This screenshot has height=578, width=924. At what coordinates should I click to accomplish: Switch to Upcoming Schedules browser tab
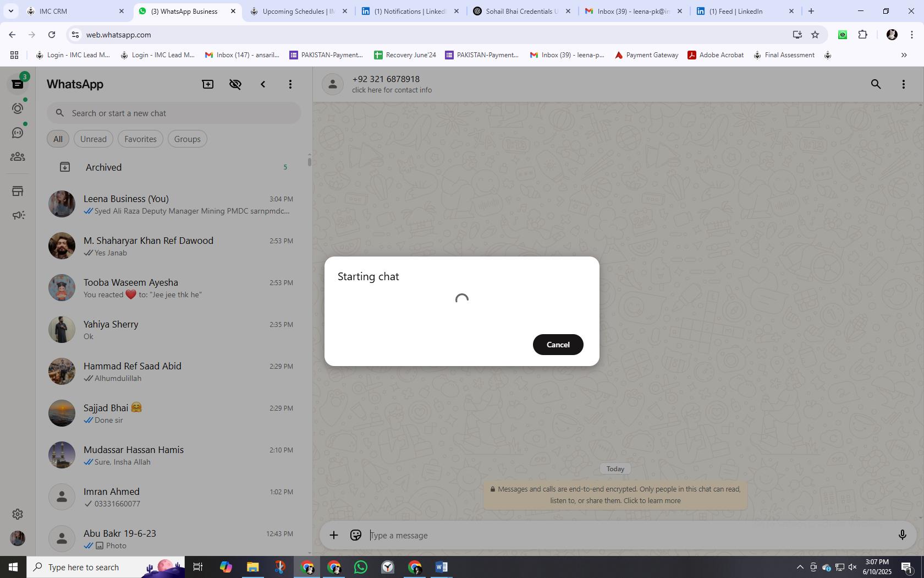pyautogui.click(x=298, y=11)
